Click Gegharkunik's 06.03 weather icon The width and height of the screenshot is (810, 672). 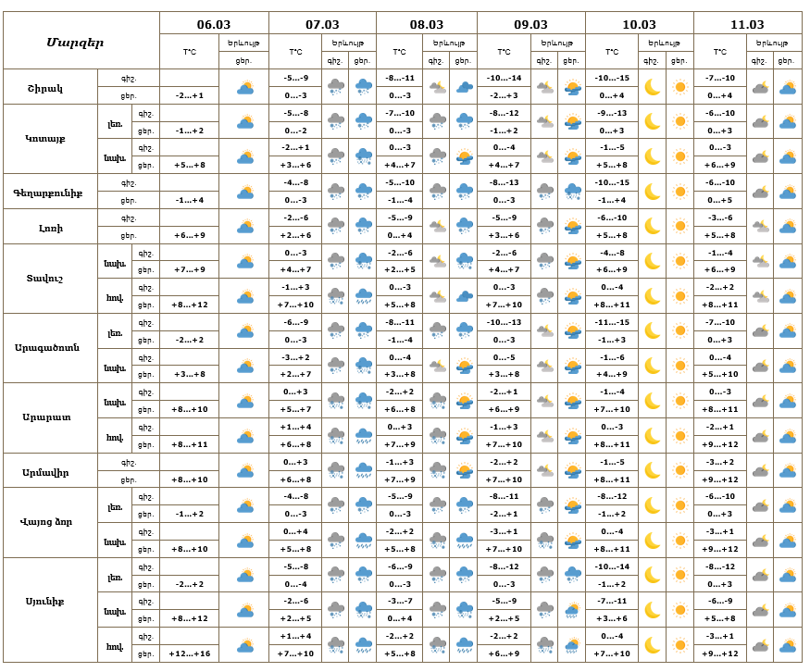pos(245,192)
